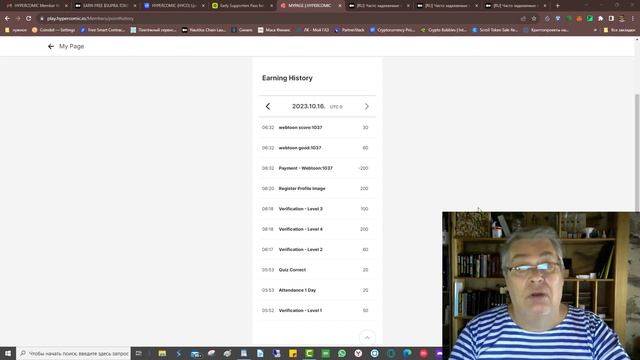Go to next date in Earning History
The image size is (640, 360).
tap(367, 107)
